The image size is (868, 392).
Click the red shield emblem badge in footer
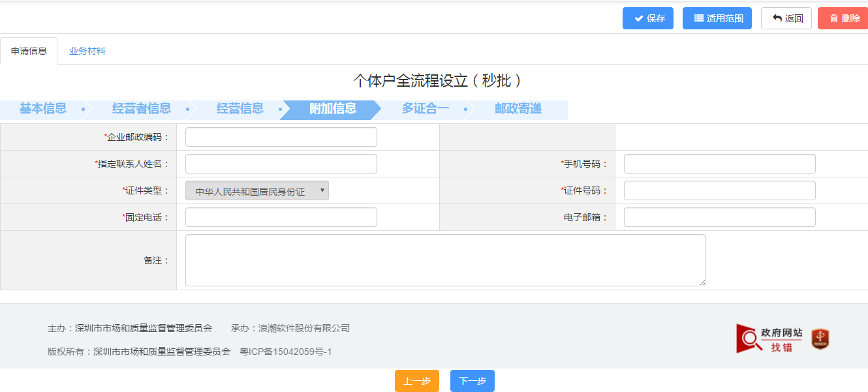coord(820,339)
